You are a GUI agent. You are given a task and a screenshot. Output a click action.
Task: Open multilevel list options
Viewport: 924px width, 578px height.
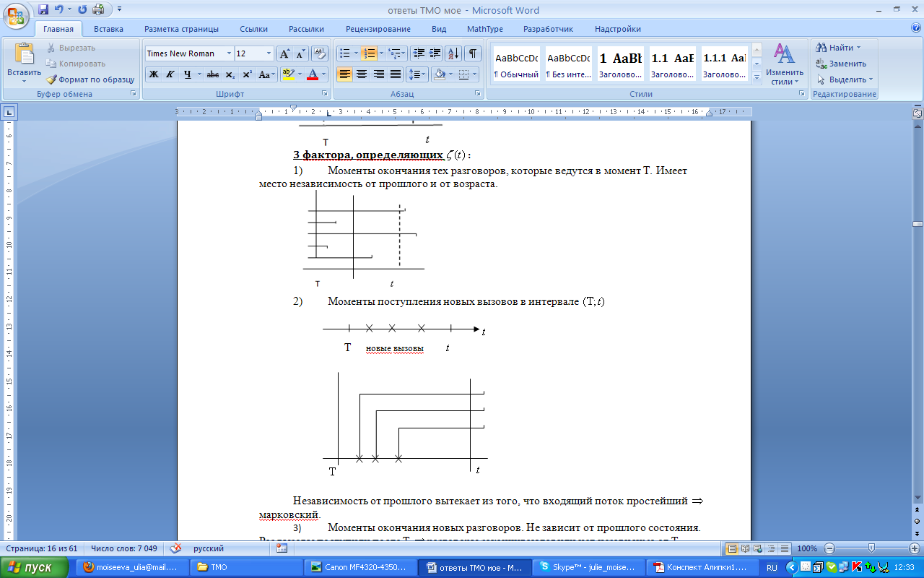(396, 53)
